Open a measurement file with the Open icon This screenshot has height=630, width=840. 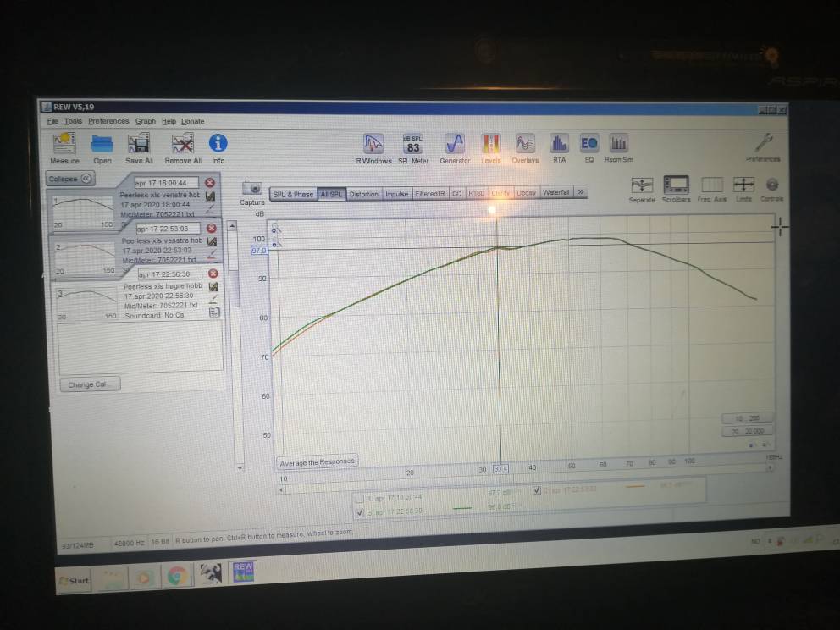click(x=102, y=148)
